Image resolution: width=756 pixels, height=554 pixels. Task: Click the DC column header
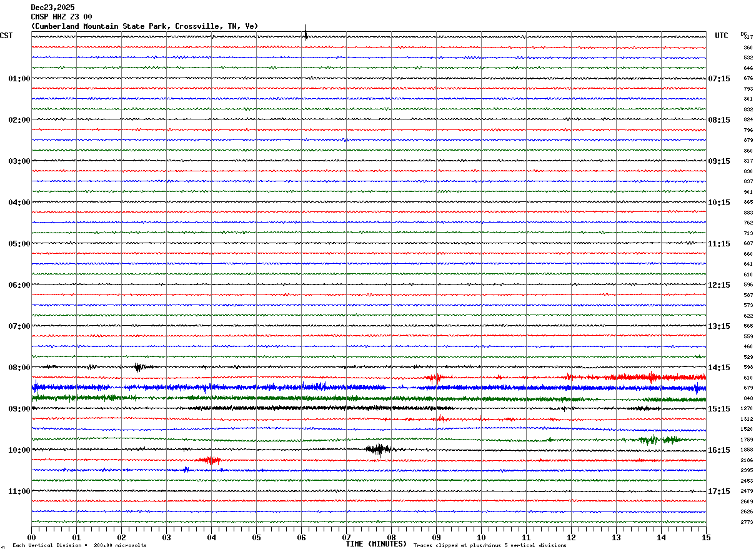[x=744, y=34]
